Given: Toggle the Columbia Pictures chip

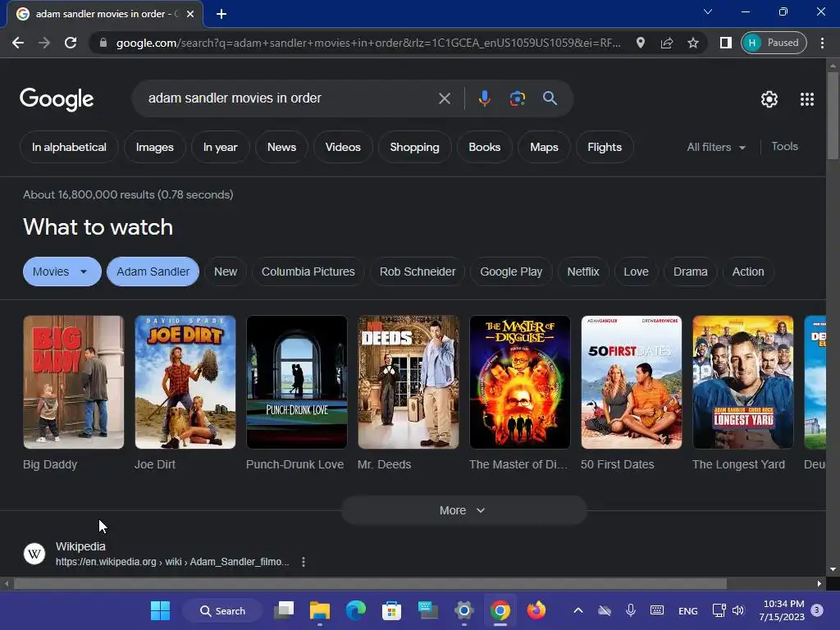Looking at the screenshot, I should [x=308, y=272].
